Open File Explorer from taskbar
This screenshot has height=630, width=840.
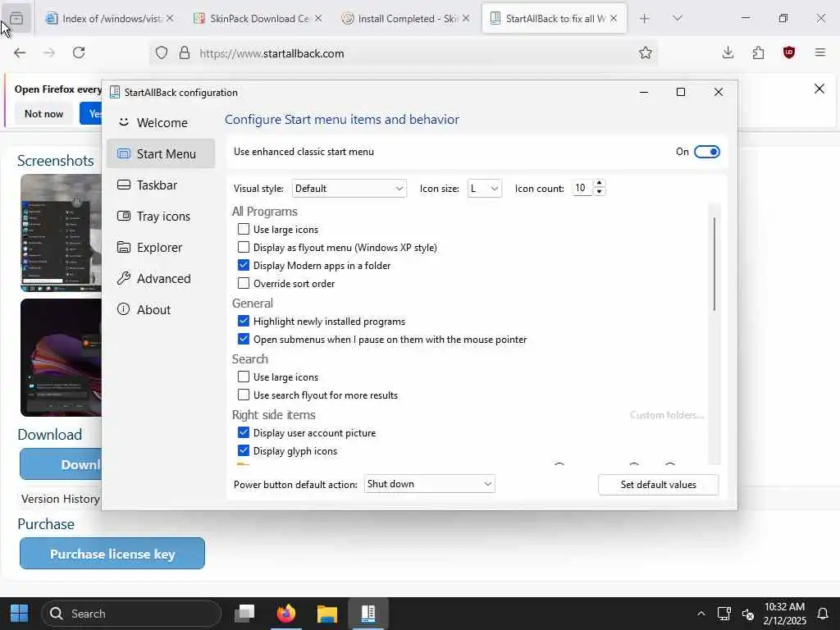pyautogui.click(x=327, y=614)
